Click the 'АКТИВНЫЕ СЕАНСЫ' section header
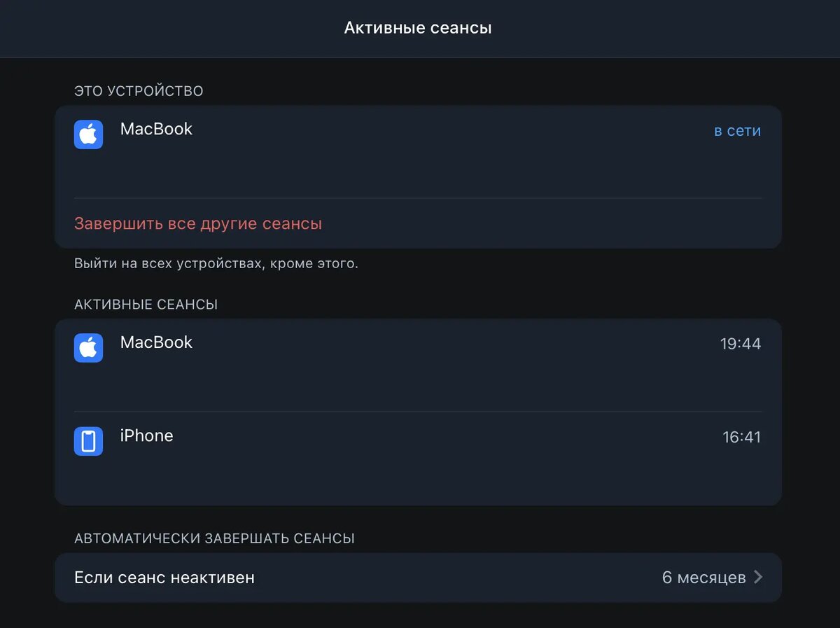 (146, 305)
